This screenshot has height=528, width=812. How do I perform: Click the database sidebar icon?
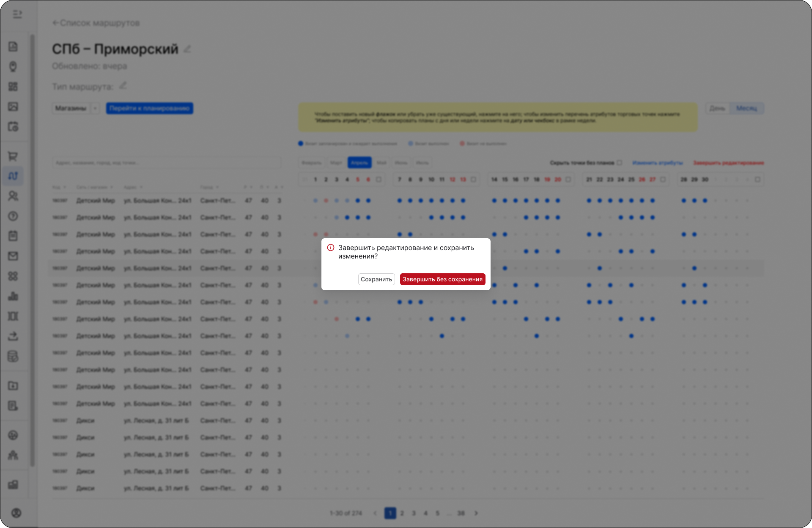[13, 356]
